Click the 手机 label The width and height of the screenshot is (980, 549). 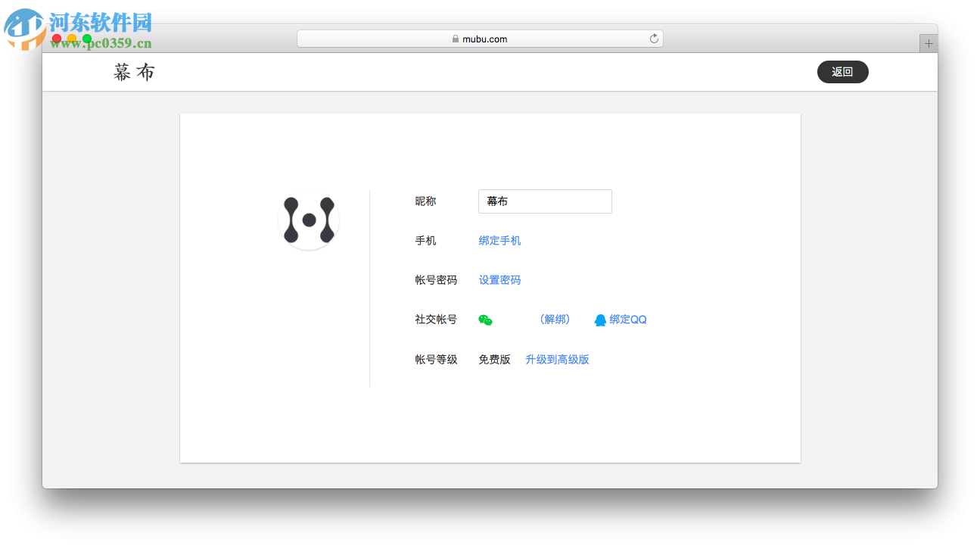click(x=425, y=241)
